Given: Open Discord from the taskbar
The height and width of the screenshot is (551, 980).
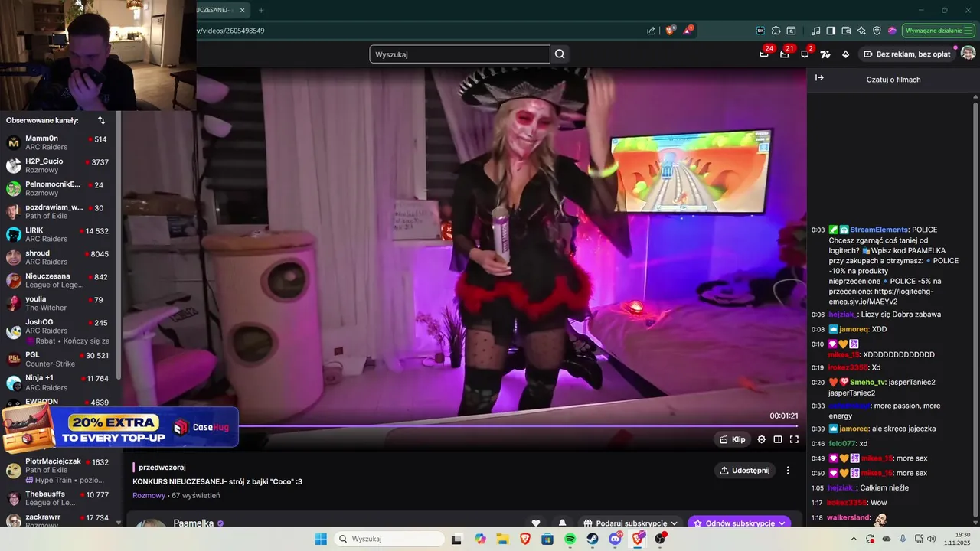Looking at the screenshot, I should tap(615, 539).
